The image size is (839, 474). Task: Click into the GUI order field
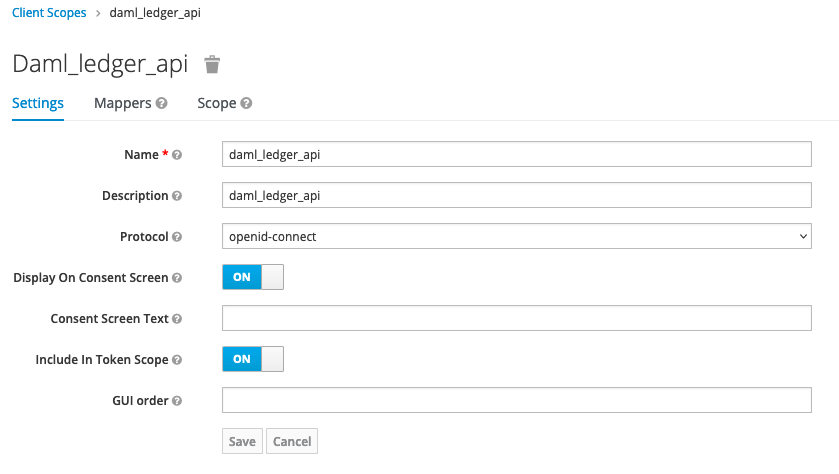tap(516, 401)
